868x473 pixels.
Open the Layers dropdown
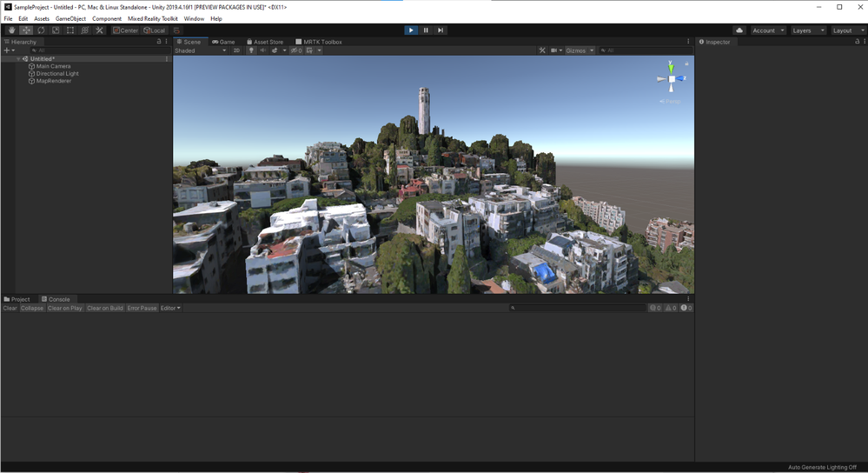(808, 30)
